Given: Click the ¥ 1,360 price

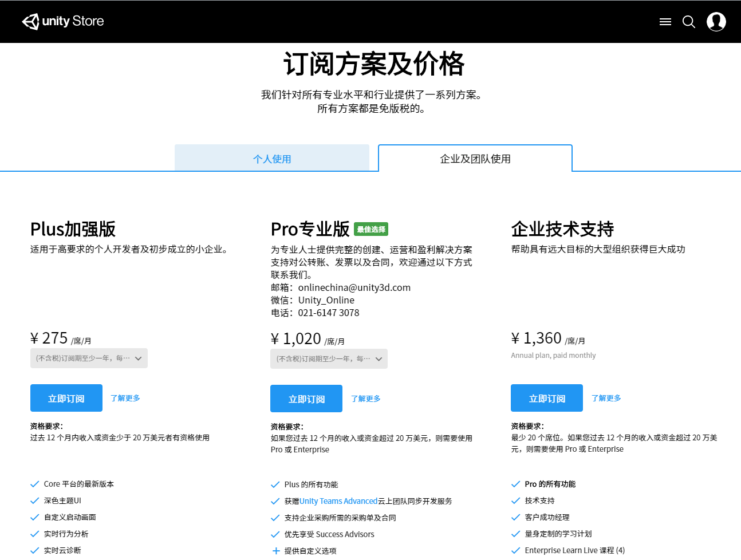Looking at the screenshot, I should pos(537,338).
